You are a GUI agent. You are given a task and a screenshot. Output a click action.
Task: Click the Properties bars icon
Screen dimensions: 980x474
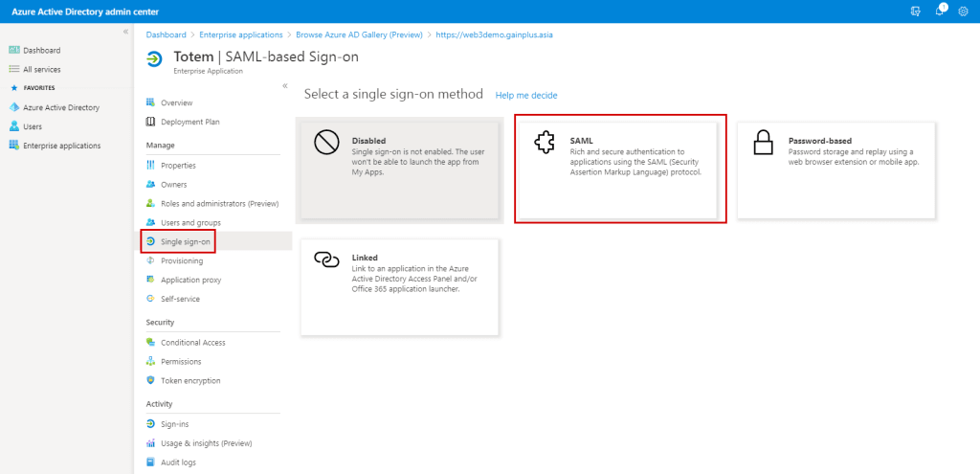pos(150,166)
